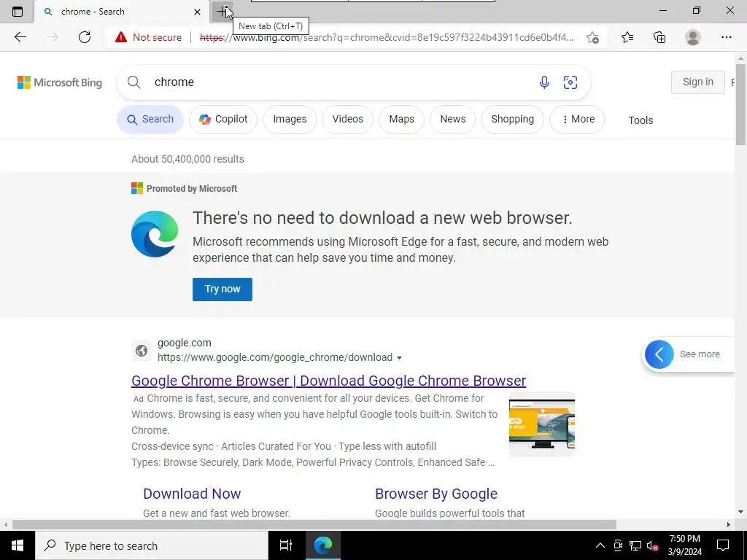This screenshot has width=747, height=560.
Task: Click About 50,400,000 results text
Action: 187,159
